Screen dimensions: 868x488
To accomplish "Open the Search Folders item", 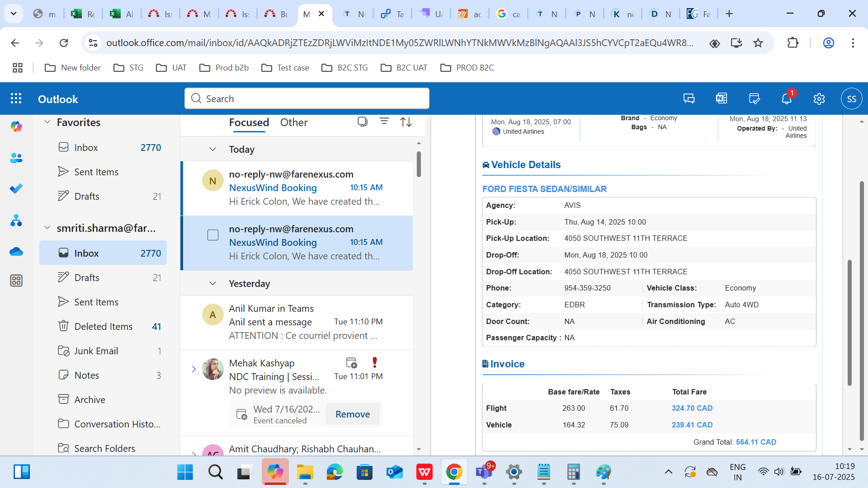I will coord(103,448).
